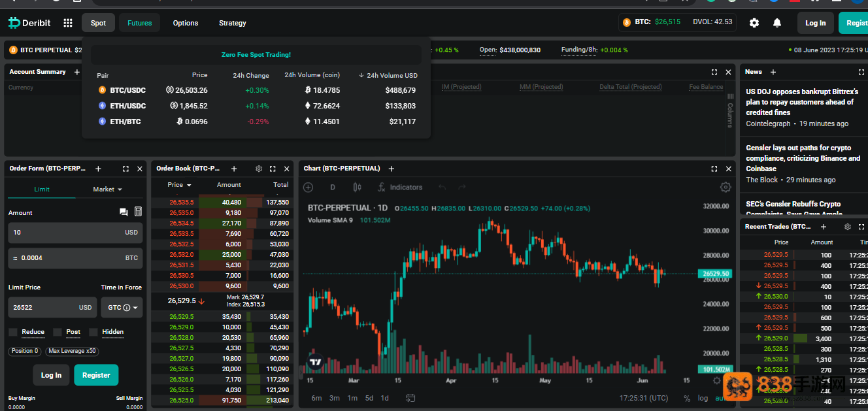Select the ETH/BTC spot pair row

[257, 122]
